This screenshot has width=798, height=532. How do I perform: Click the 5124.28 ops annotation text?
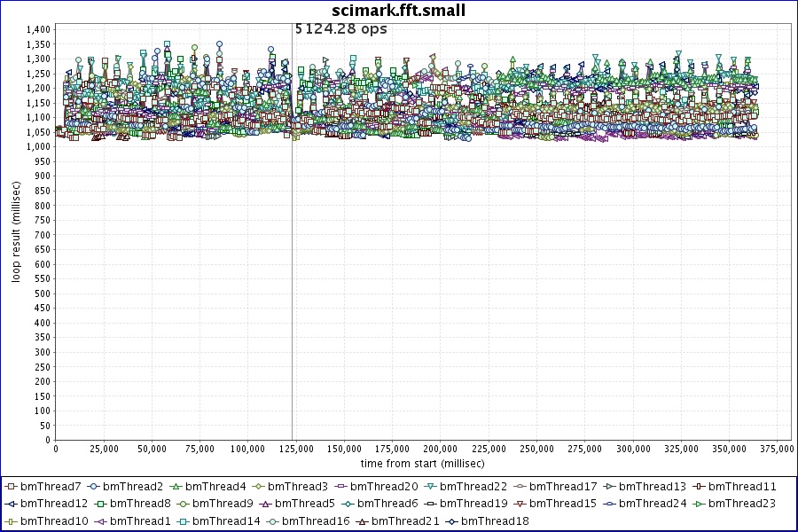coord(341,28)
